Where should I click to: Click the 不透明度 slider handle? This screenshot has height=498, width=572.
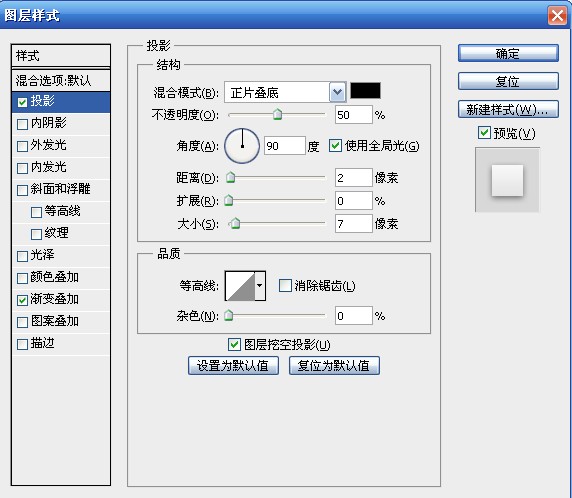[278, 114]
